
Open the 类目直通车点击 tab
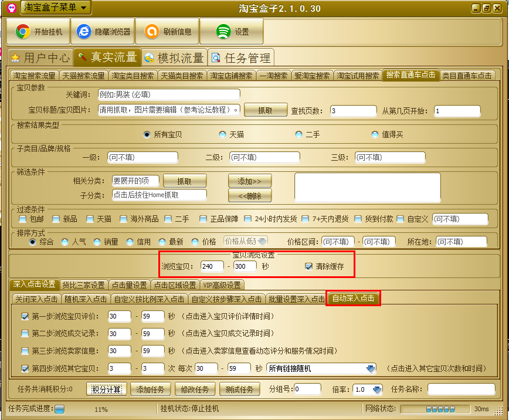467,76
